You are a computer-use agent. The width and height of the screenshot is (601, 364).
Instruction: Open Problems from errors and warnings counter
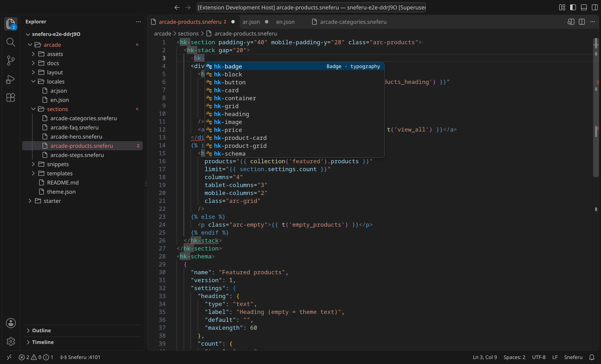(x=36, y=357)
